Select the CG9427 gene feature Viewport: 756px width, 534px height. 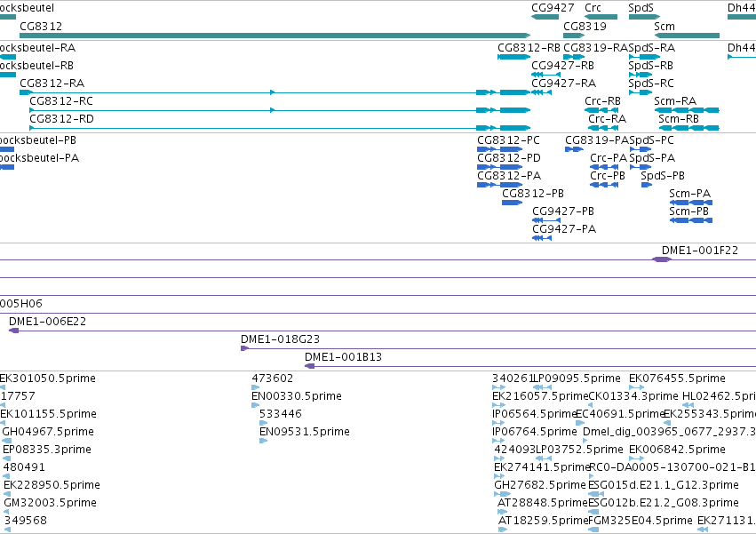click(x=545, y=17)
